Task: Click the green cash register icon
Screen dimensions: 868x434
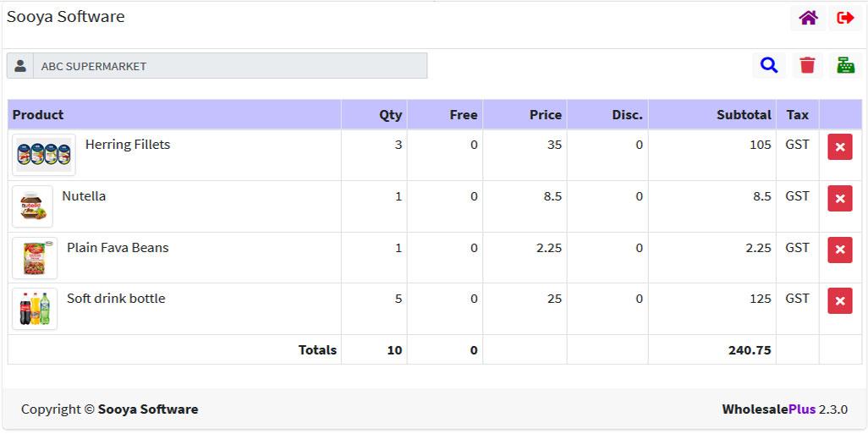Action: coord(845,65)
